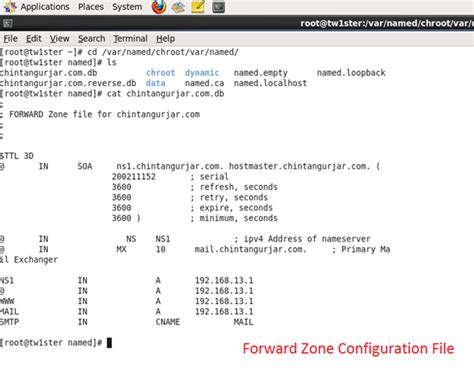Viewport: 474px width, 381px height.
Task: Click the 'dynamic' directory name
Action: pos(202,73)
